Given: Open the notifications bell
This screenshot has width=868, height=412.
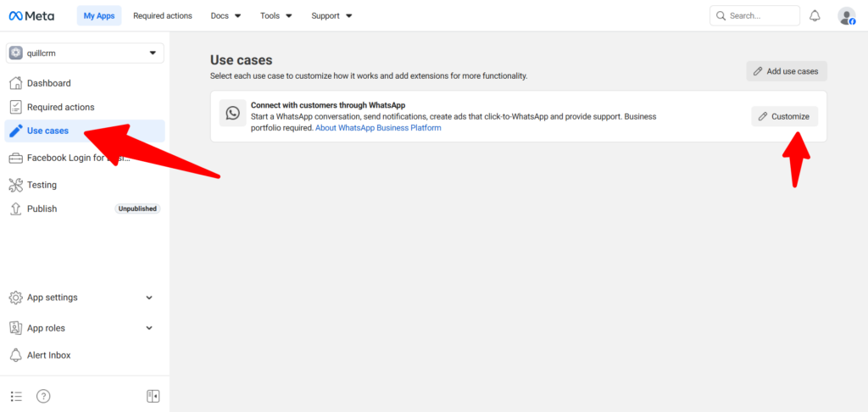Looking at the screenshot, I should click(815, 15).
